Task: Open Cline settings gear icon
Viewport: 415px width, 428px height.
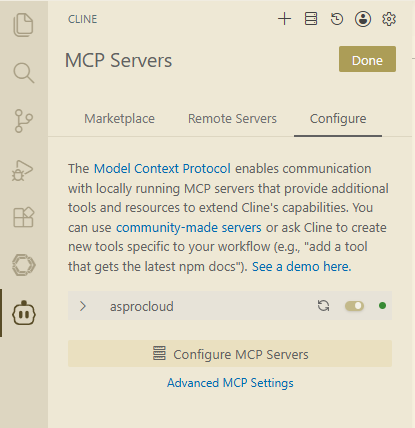Action: [389, 19]
